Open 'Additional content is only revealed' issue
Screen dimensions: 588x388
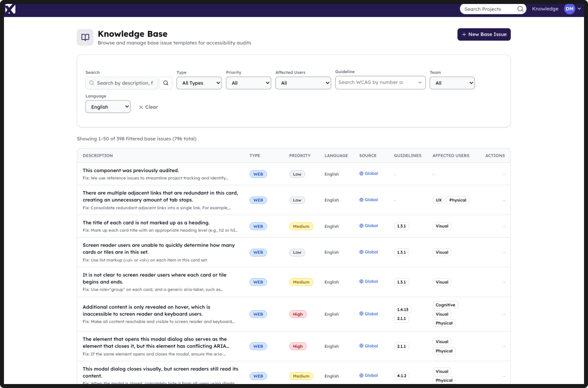tap(147, 311)
